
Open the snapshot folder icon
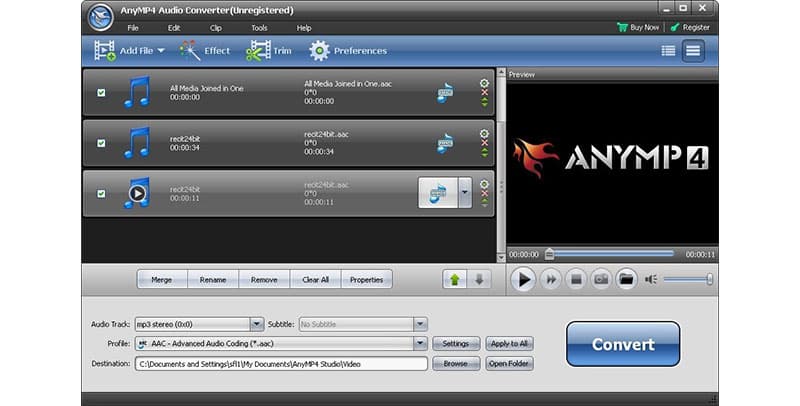(626, 280)
